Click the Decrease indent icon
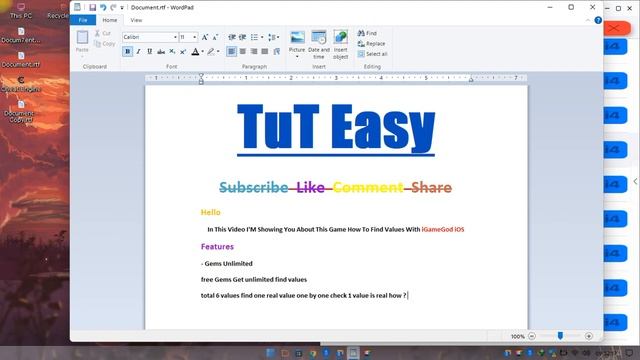The width and height of the screenshot is (640, 360). (x=232, y=37)
